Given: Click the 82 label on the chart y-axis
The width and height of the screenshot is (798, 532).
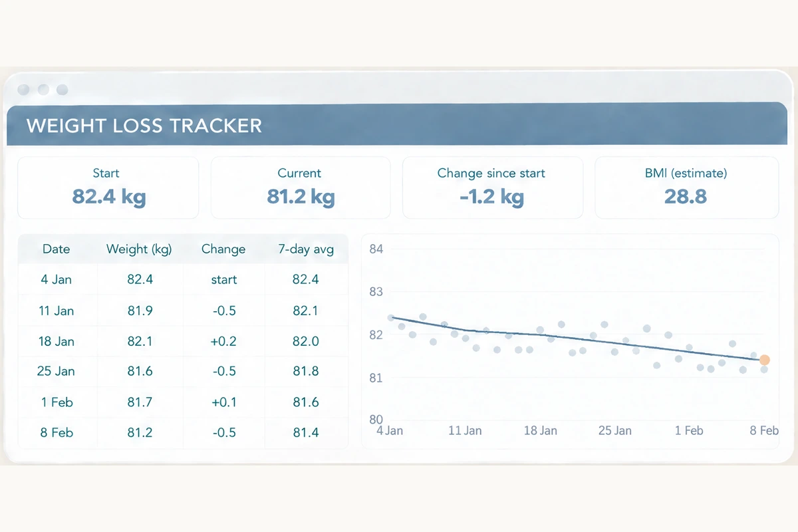Looking at the screenshot, I should 376,334.
